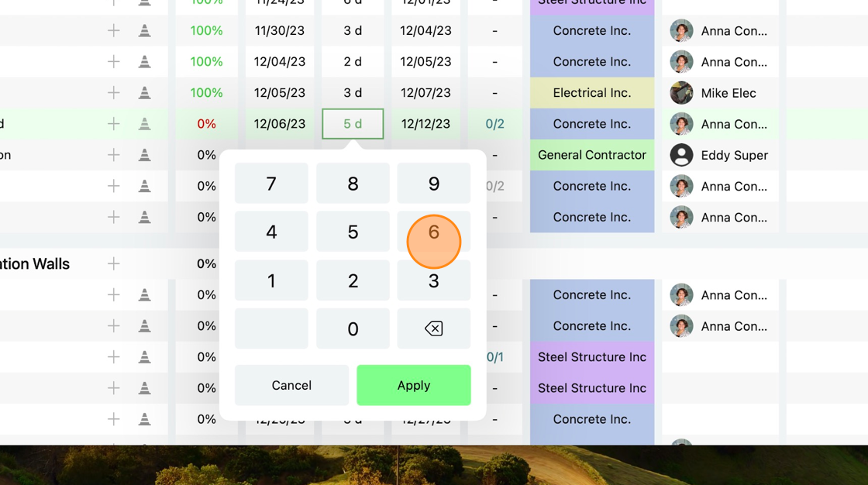Click the Mike Elec name
This screenshot has height=485, width=868.
pos(728,93)
